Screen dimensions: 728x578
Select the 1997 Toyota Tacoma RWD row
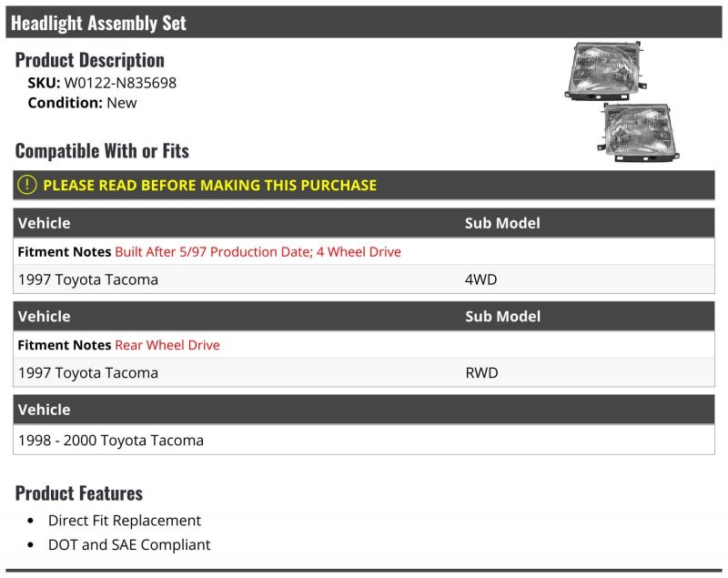pos(363,373)
